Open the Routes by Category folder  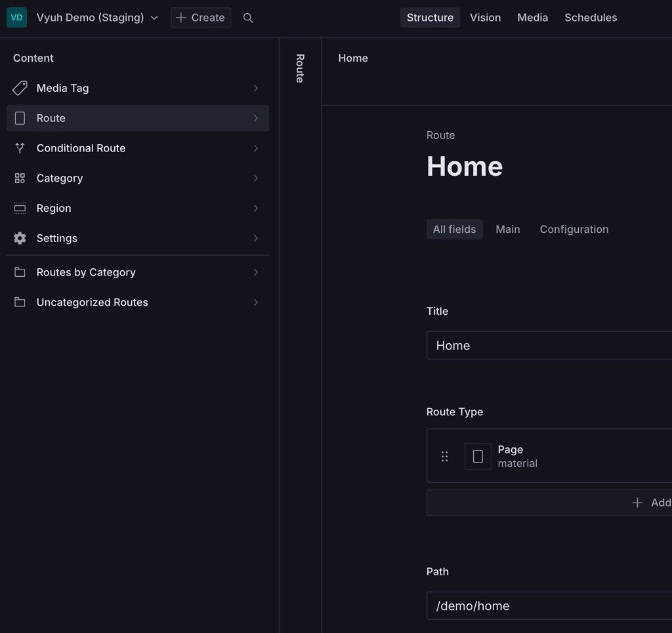pyautogui.click(x=20, y=272)
